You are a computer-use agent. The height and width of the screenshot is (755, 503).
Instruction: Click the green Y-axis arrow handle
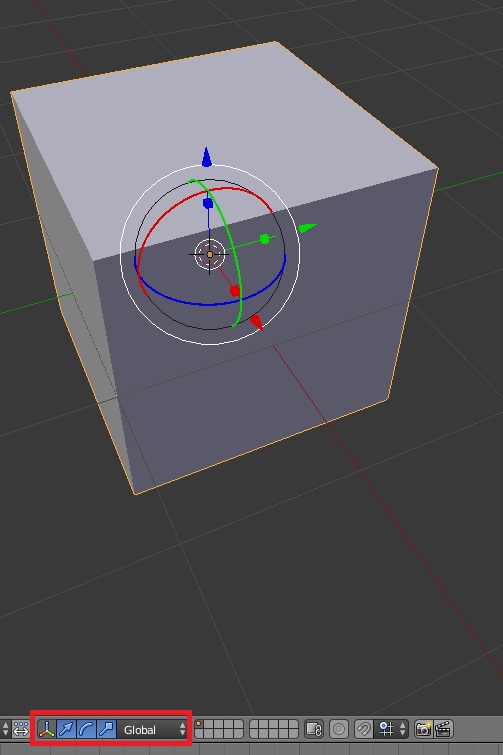tap(307, 228)
